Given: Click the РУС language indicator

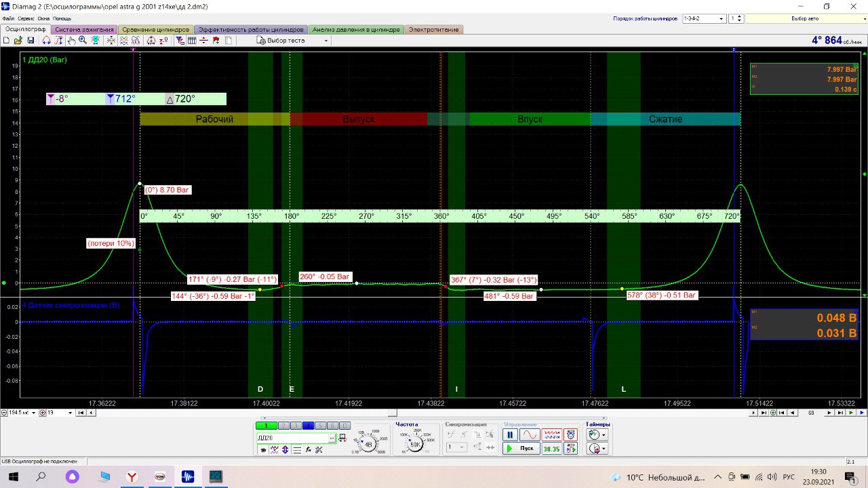Looking at the screenshot, I should [789, 476].
